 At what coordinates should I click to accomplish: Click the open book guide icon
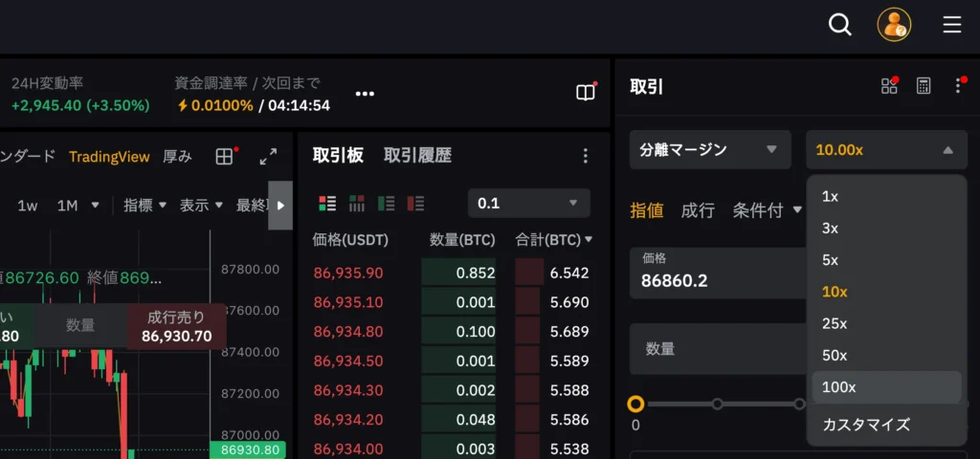[x=586, y=93]
